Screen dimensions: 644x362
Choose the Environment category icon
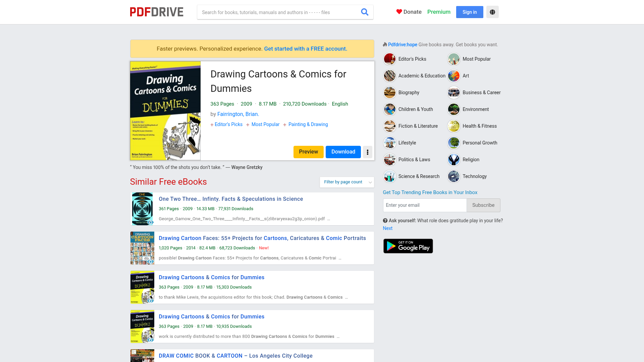pos(454,109)
